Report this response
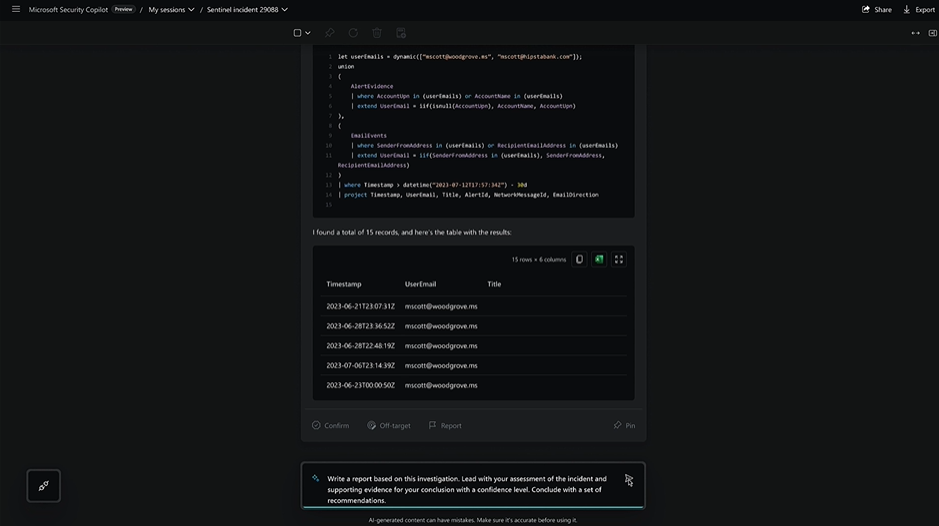Image resolution: width=939 pixels, height=526 pixels. tap(445, 425)
